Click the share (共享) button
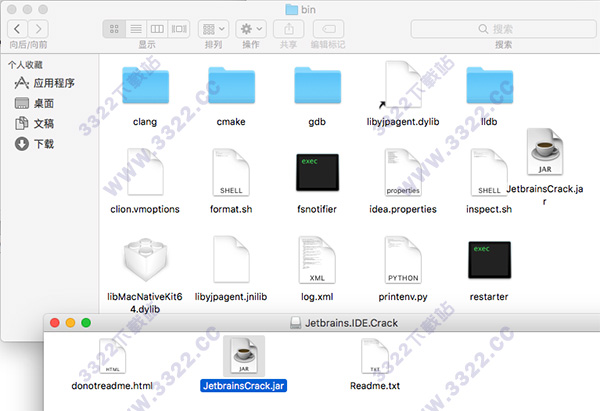Screen dimensions: 600x411 point(289,29)
